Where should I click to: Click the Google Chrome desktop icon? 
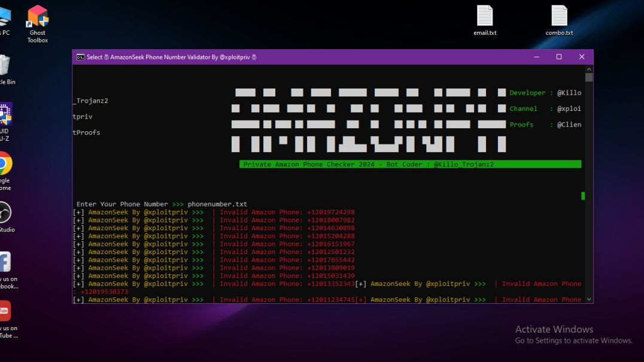tap(4, 164)
